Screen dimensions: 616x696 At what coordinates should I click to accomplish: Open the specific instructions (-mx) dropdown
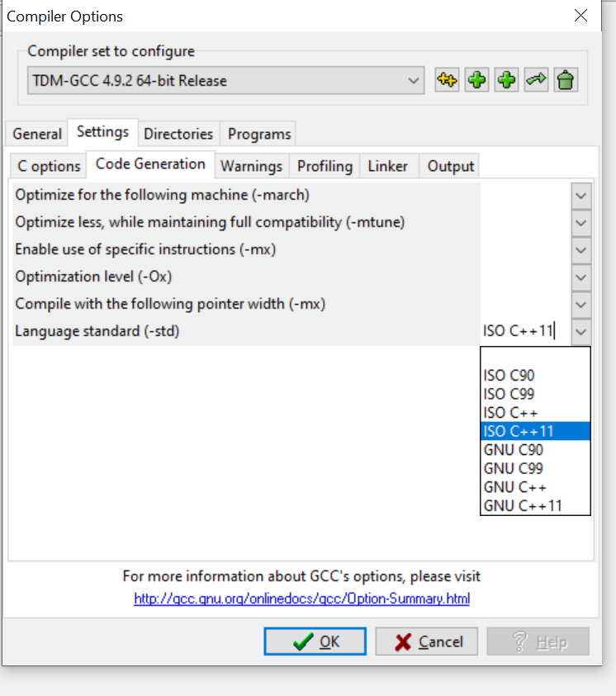[581, 250]
